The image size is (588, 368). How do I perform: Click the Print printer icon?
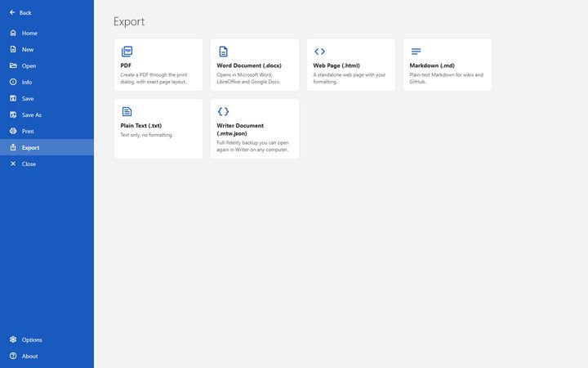13,131
